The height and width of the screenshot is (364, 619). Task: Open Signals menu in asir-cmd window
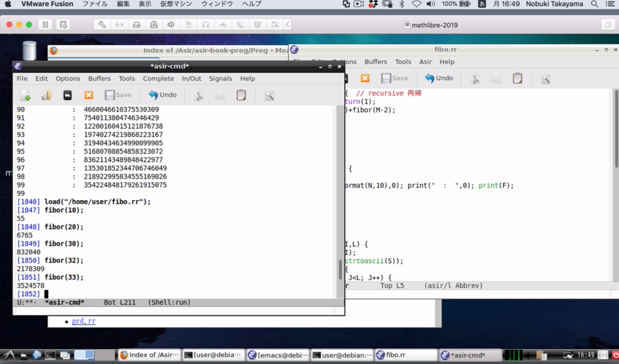tap(220, 78)
